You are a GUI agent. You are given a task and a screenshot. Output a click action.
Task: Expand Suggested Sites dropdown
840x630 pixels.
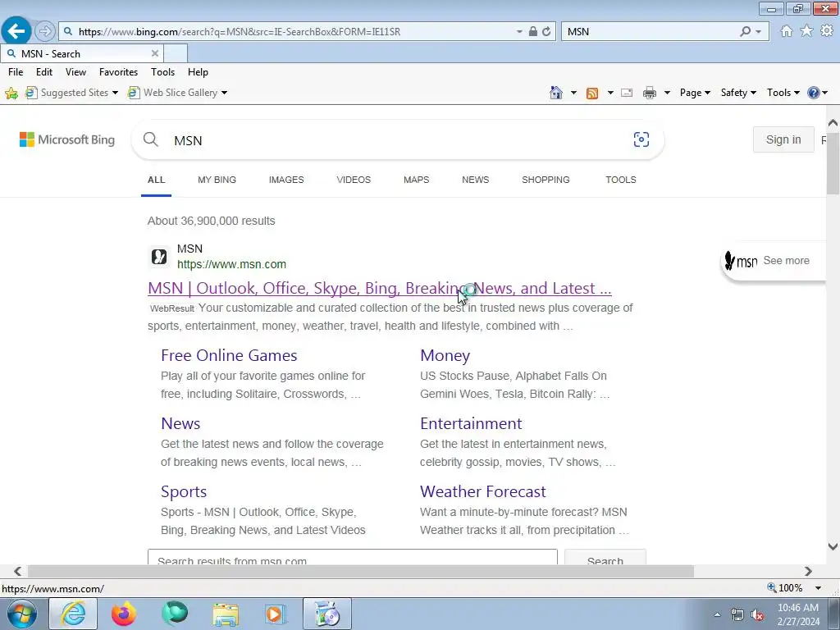(115, 94)
